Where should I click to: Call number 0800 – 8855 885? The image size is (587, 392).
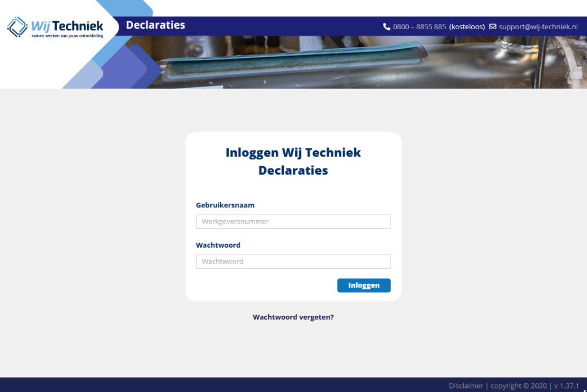tap(419, 26)
